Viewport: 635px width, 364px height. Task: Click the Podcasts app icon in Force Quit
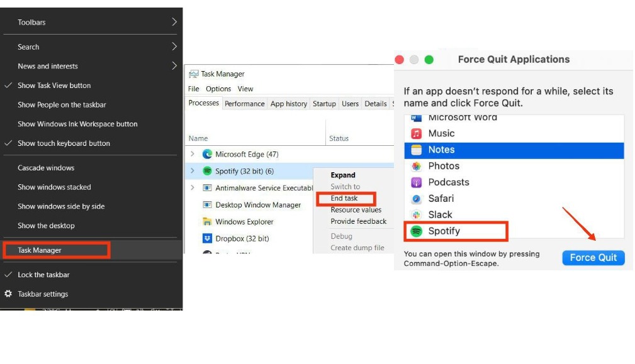click(417, 182)
